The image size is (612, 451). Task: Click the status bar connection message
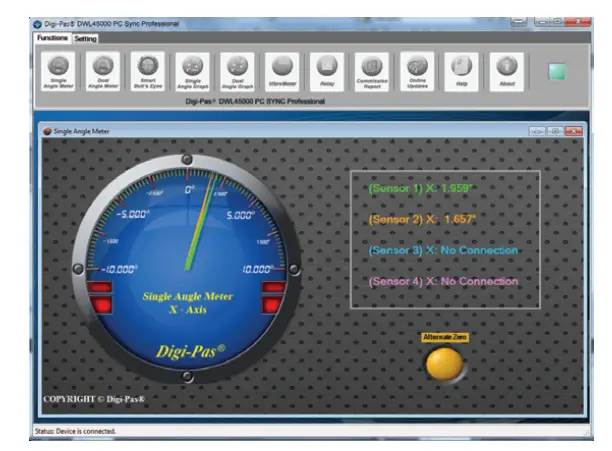(75, 431)
